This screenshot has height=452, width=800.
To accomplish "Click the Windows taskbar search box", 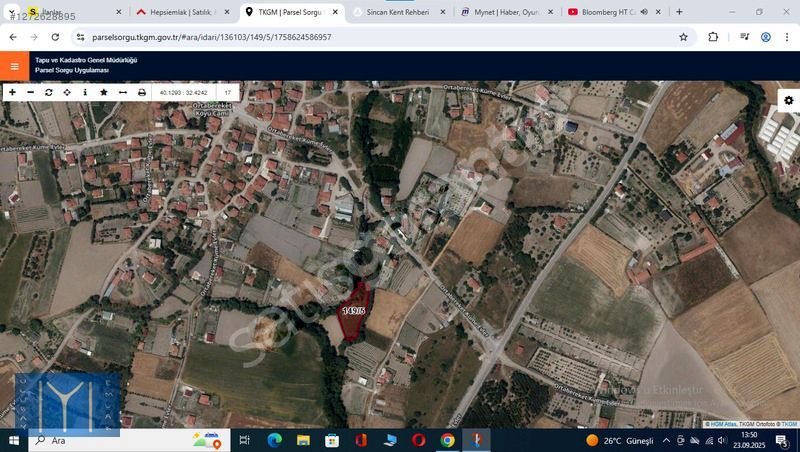I will point(105,440).
